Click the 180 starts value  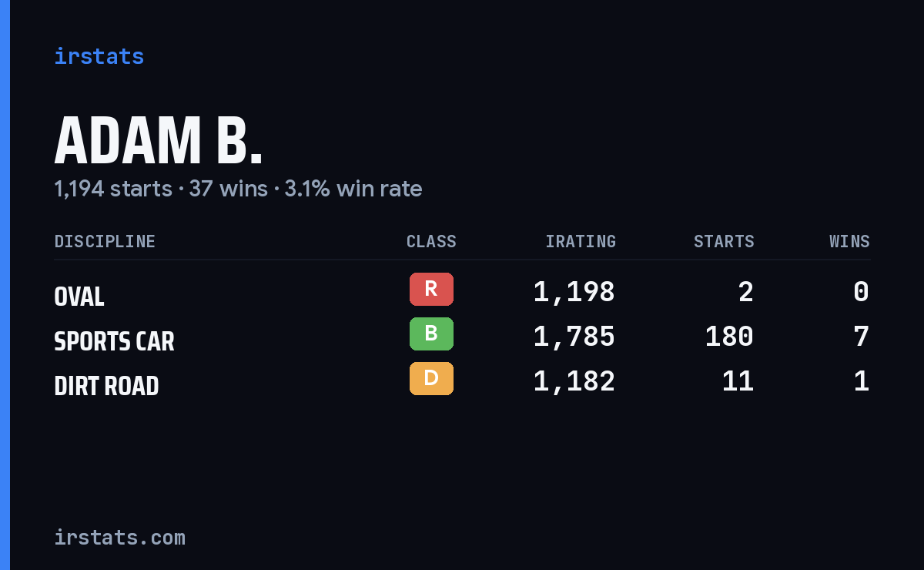pyautogui.click(x=729, y=337)
